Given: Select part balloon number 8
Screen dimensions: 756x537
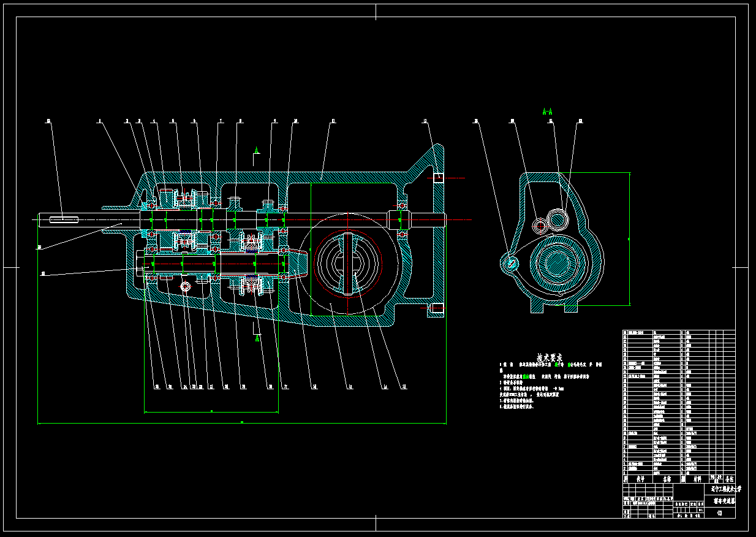Looking at the screenshot, I should click(x=240, y=121).
